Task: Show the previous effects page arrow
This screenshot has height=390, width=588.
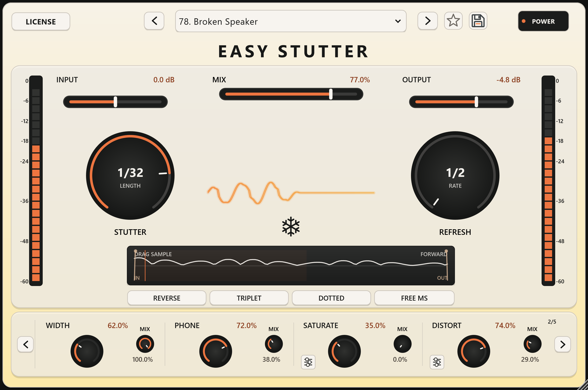Action: (25, 344)
